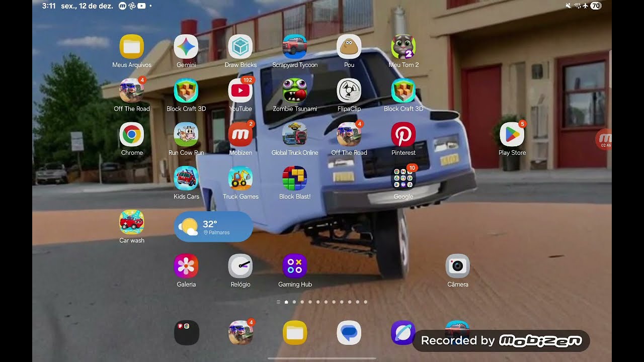Image resolution: width=644 pixels, height=362 pixels.
Task: Launch Global Truck Online game
Action: pyautogui.click(x=295, y=134)
